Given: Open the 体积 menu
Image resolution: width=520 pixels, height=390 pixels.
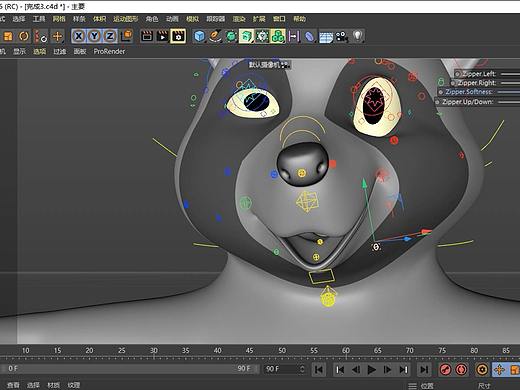Looking at the screenshot, I should click(99, 19).
